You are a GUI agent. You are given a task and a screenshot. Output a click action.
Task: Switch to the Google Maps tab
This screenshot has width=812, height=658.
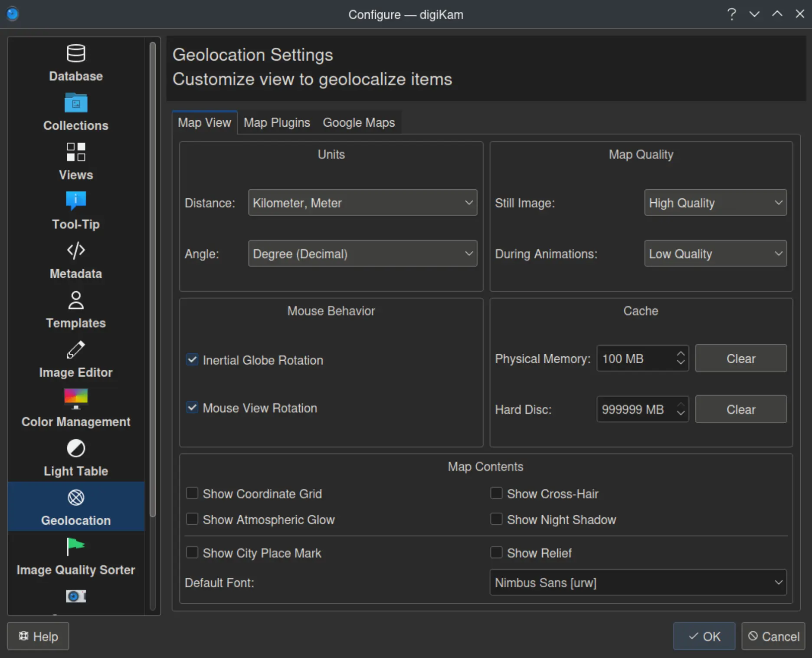[x=358, y=122]
